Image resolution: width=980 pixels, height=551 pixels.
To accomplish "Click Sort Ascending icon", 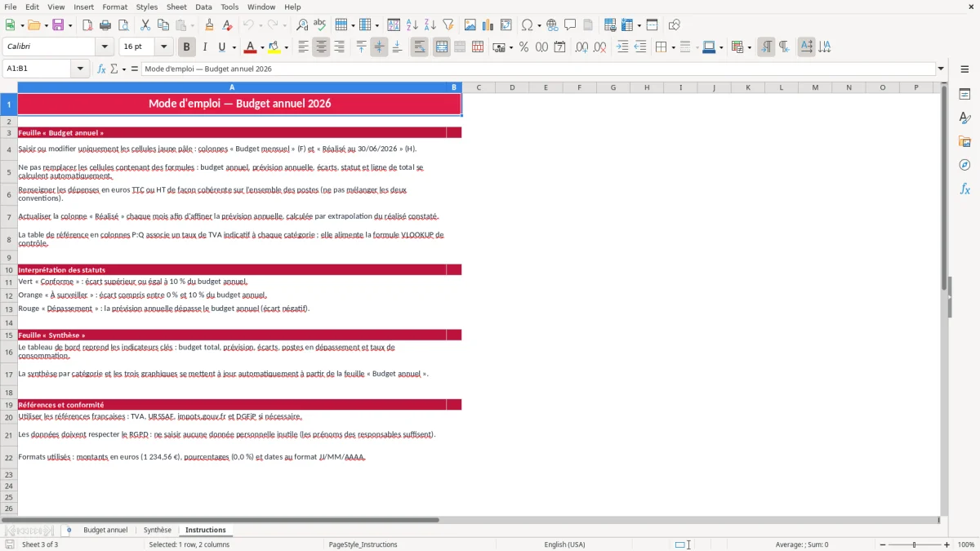I will pos(412,25).
